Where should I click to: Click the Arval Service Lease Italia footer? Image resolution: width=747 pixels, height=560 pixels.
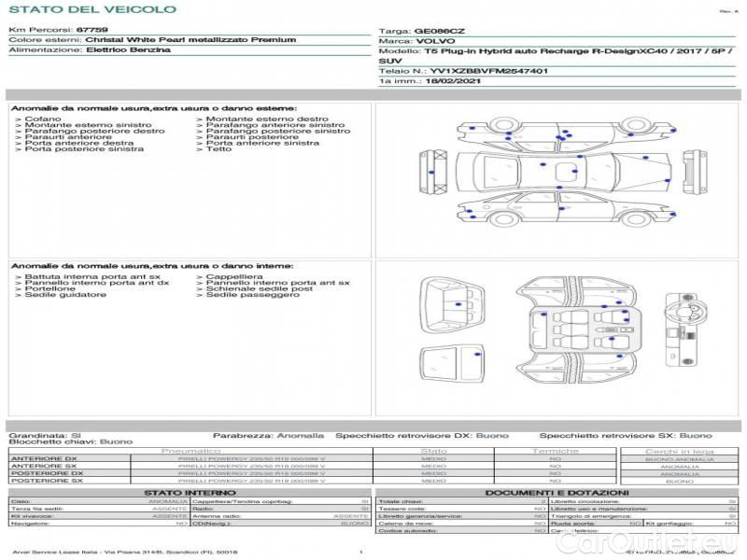tap(124, 553)
